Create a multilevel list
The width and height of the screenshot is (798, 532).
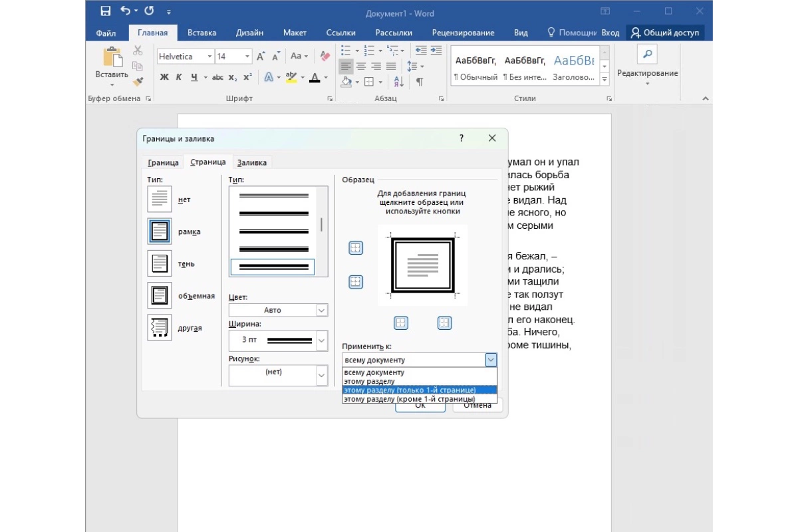(x=393, y=51)
